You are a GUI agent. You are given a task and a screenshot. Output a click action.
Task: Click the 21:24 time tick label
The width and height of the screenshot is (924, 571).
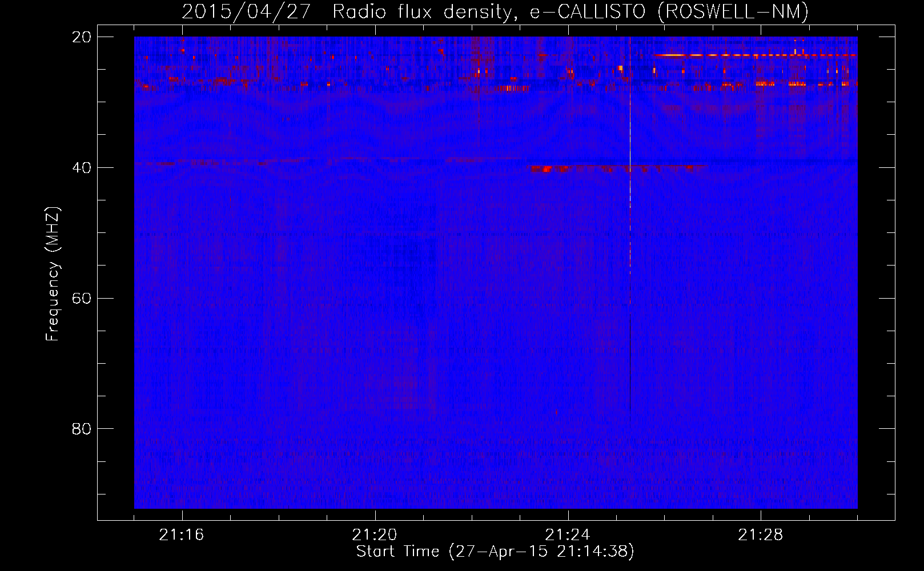[568, 535]
